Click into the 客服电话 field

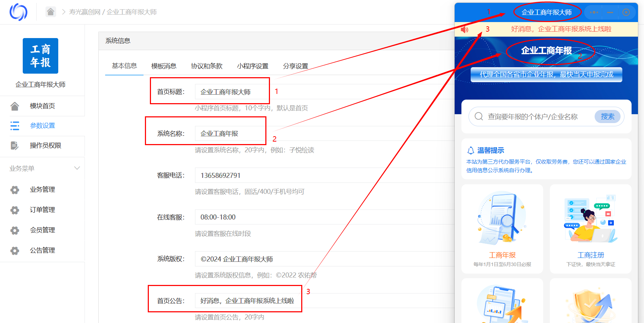pyautogui.click(x=325, y=175)
